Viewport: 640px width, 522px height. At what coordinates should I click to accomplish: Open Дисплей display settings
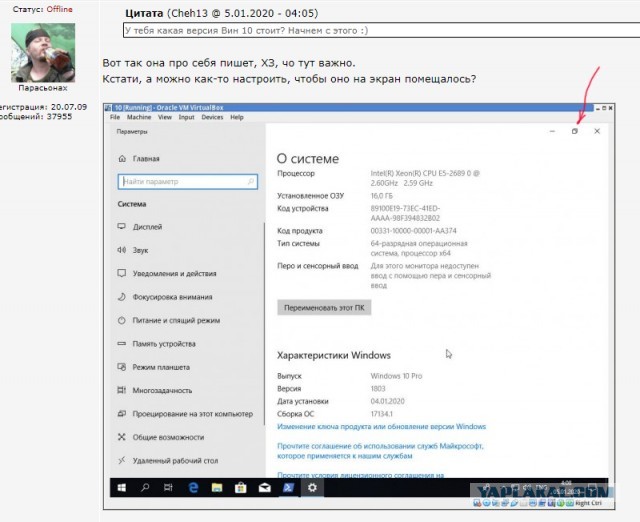[140, 227]
